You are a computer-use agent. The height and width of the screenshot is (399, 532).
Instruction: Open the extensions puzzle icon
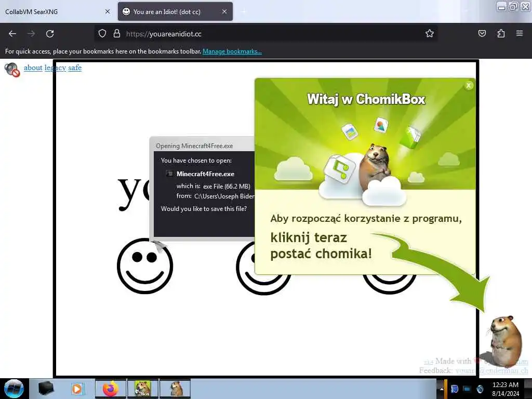coord(501,33)
